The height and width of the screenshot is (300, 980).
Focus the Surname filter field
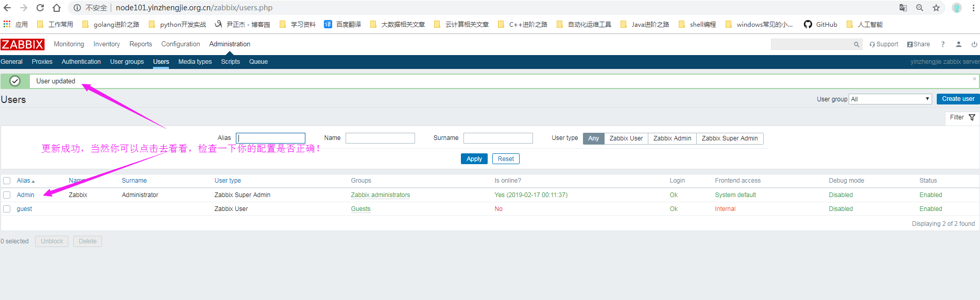point(498,138)
